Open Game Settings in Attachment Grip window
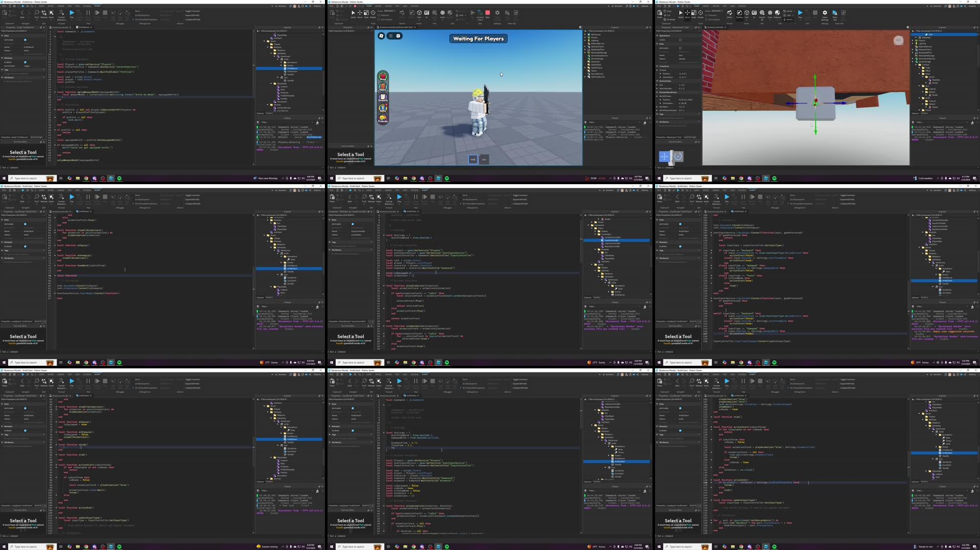980x550 pixels. click(825, 15)
